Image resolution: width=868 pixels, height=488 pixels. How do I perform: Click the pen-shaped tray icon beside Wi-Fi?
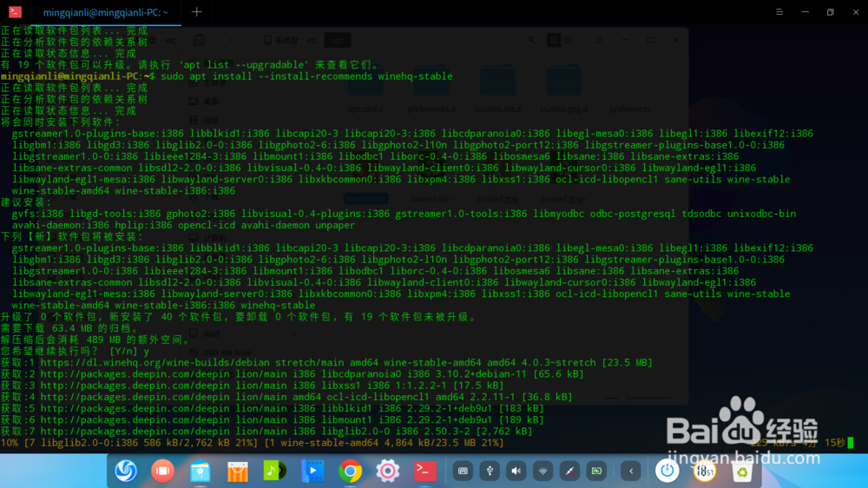point(569,471)
